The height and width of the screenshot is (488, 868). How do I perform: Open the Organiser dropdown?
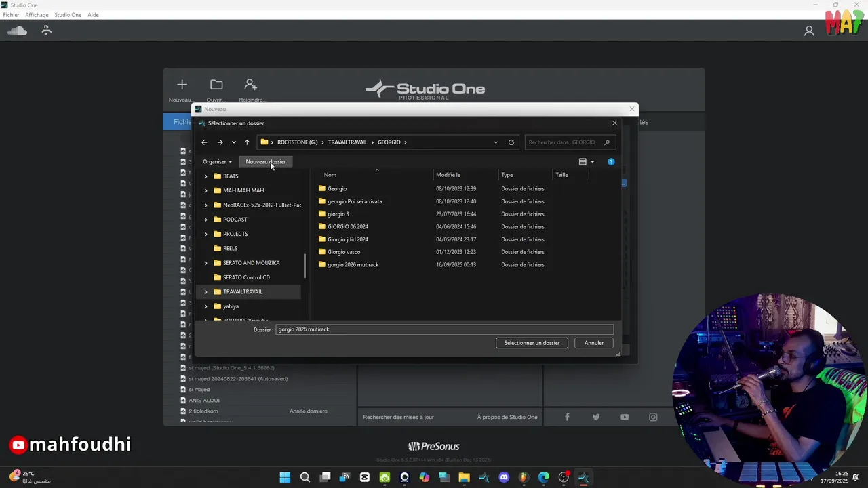pos(217,162)
